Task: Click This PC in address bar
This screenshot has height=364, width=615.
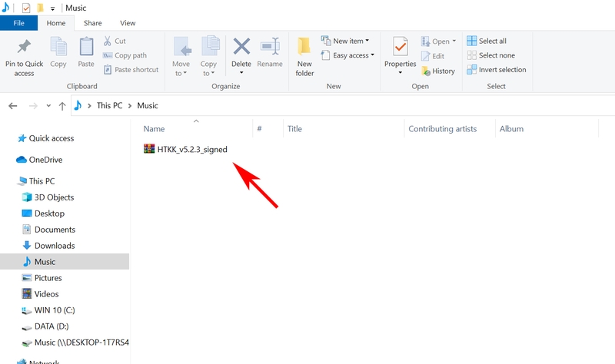Action: point(109,105)
